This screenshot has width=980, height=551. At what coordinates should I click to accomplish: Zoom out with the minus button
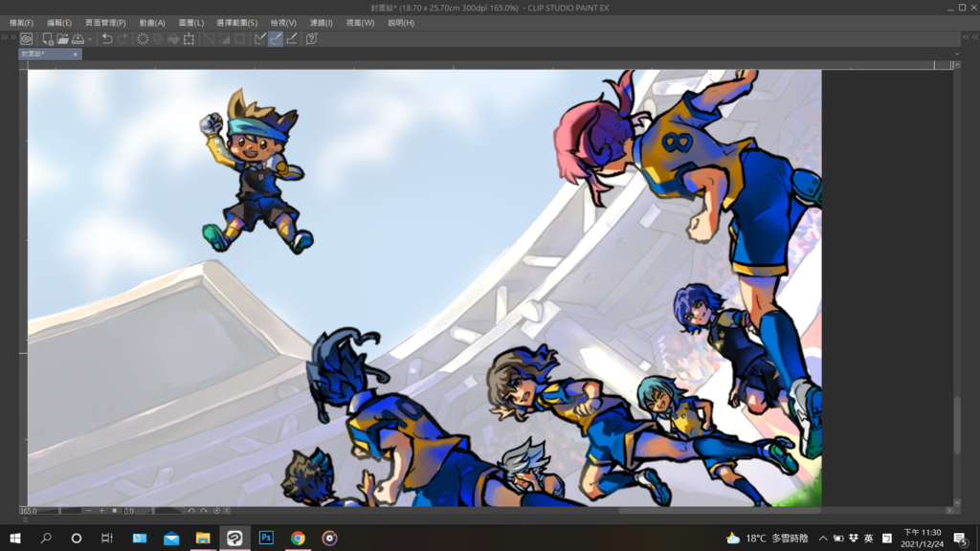(89, 511)
